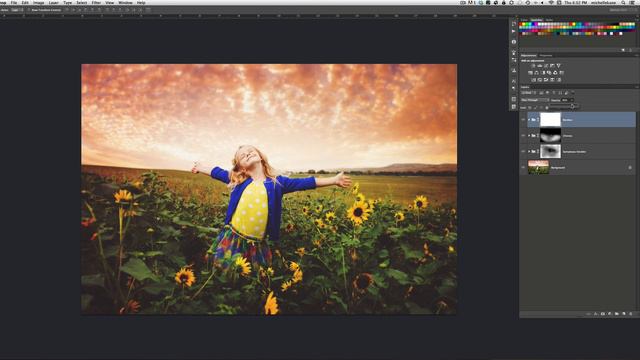Add a Brightness/Contrast adjustment

(533, 66)
